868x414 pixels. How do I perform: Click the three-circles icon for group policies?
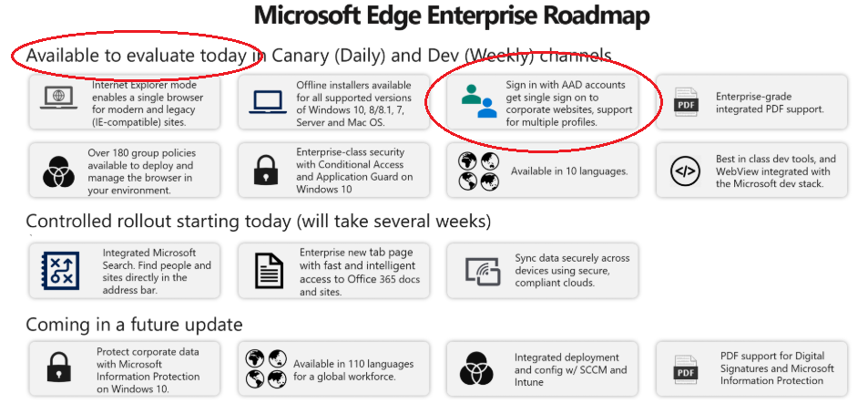click(x=59, y=171)
